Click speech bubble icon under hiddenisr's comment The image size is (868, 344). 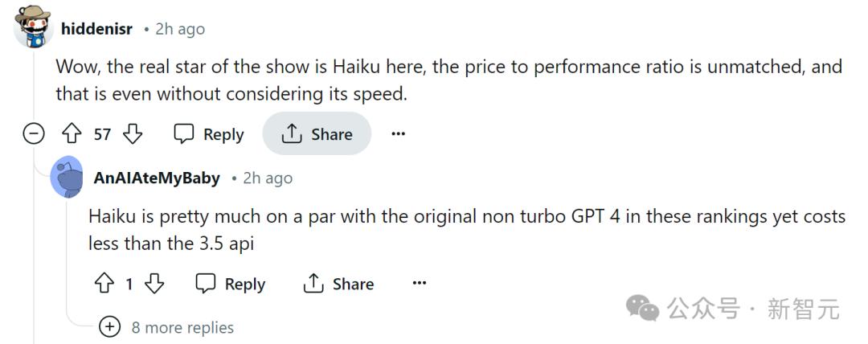pyautogui.click(x=184, y=134)
